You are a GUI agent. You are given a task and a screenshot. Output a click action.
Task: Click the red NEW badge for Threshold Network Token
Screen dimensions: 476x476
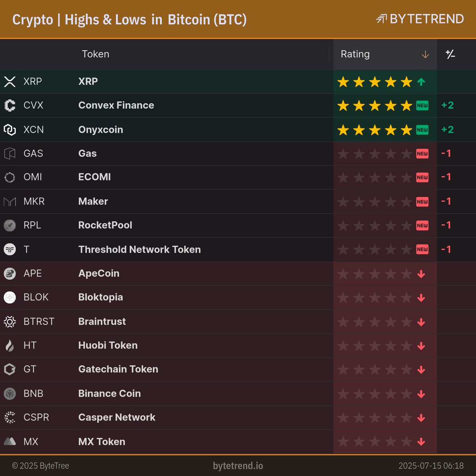422,250
